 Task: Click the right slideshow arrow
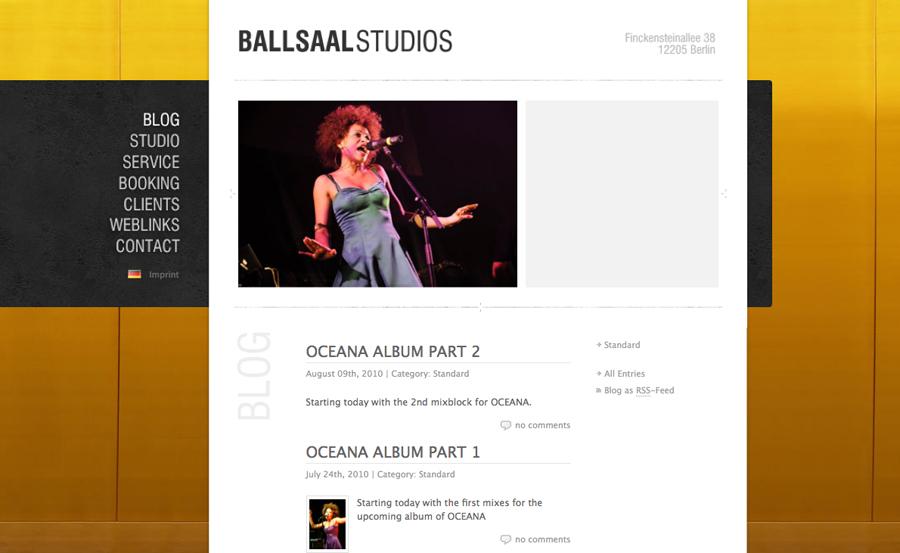(x=724, y=194)
